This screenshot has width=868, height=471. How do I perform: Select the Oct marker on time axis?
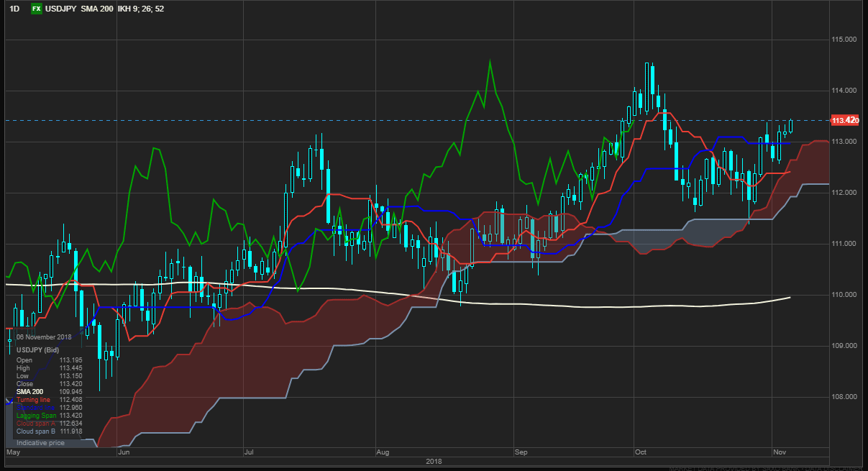pyautogui.click(x=641, y=453)
